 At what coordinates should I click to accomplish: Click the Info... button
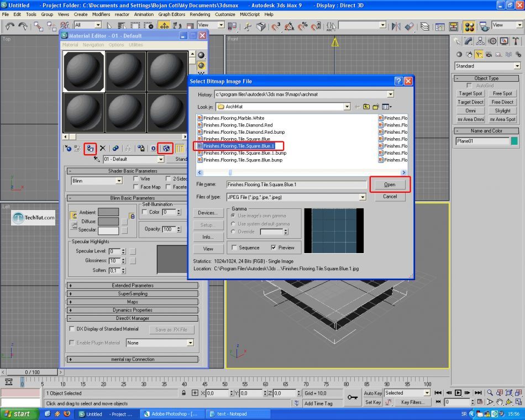pyautogui.click(x=208, y=237)
